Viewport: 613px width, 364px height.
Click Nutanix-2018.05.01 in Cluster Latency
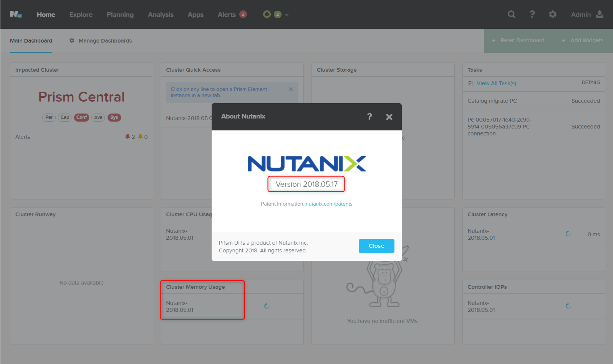(x=481, y=234)
